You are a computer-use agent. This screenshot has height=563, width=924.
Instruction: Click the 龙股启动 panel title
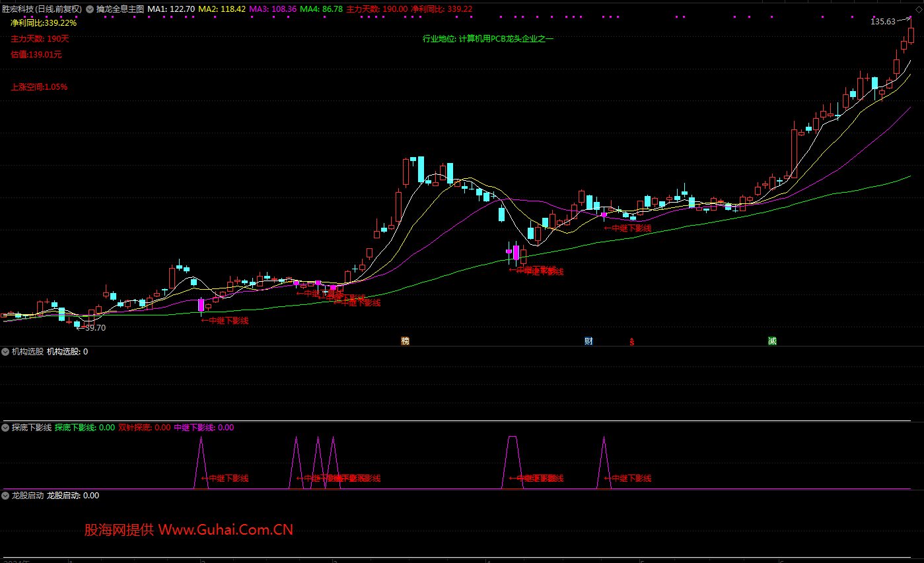click(28, 496)
